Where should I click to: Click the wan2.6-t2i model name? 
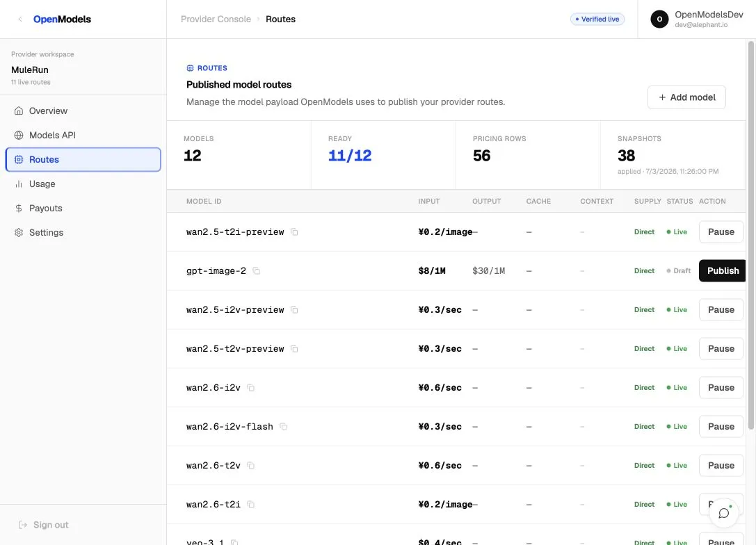[x=213, y=505]
